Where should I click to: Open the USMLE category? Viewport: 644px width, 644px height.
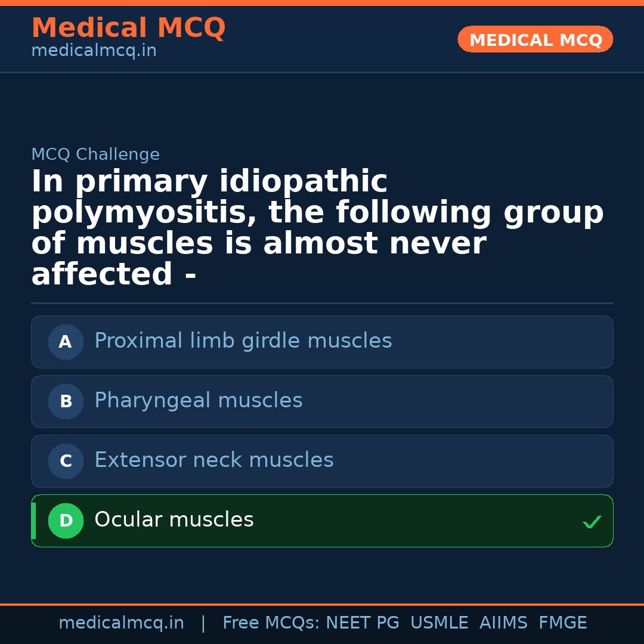pos(439,623)
